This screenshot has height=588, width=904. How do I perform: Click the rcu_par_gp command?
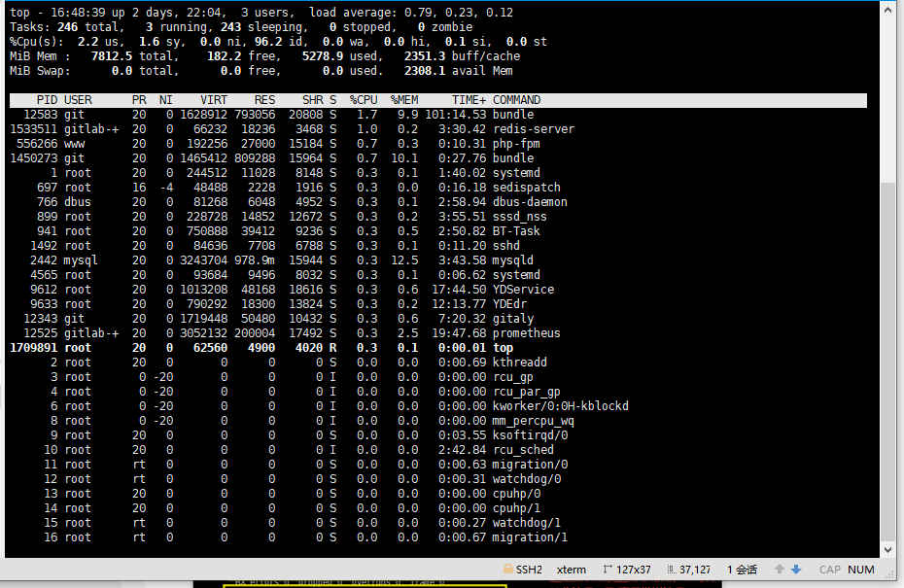coord(527,392)
